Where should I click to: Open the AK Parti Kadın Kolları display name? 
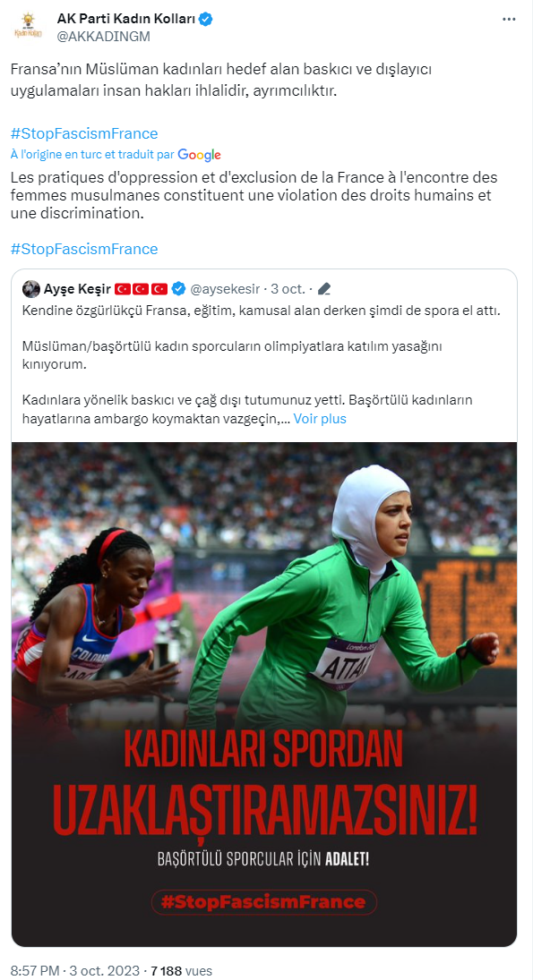tap(126, 20)
